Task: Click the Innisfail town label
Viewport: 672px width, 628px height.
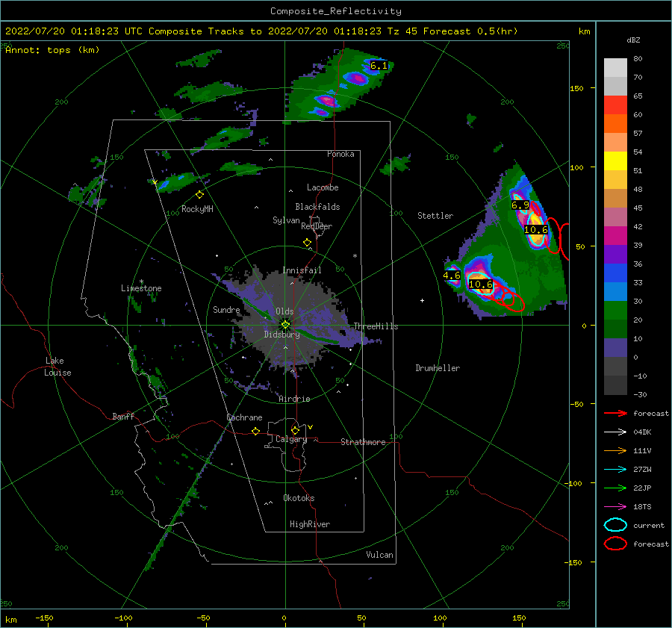Action: click(302, 270)
